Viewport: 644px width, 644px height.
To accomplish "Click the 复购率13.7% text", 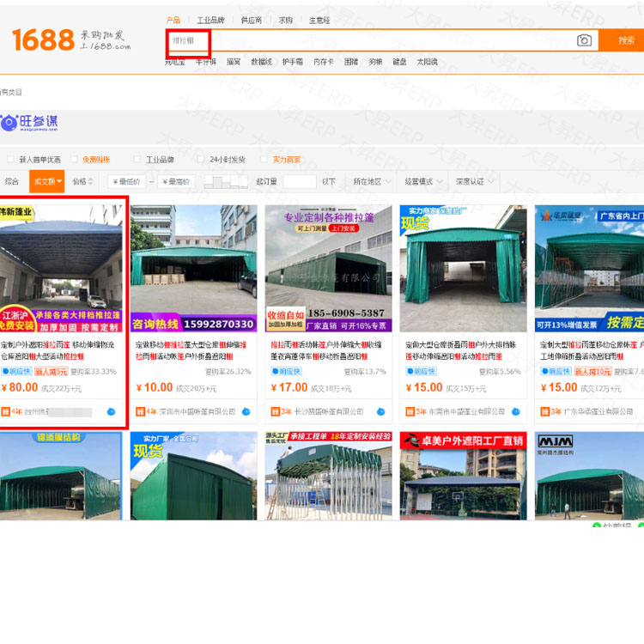I will [x=365, y=372].
